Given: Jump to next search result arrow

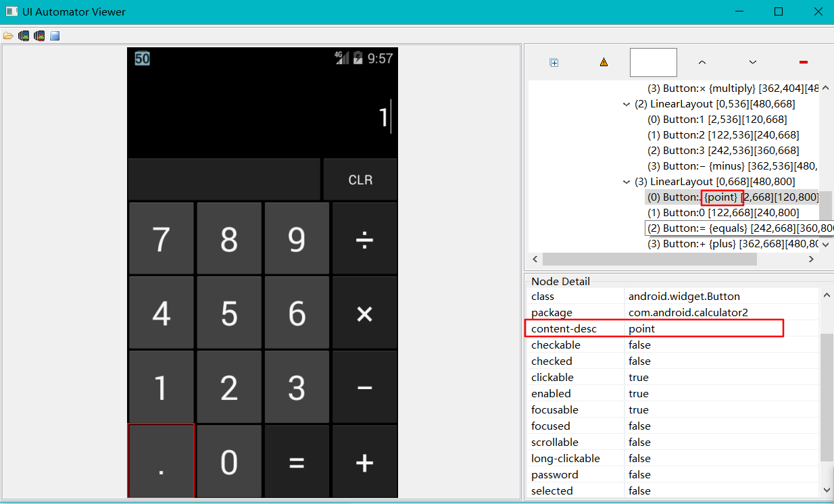Looking at the screenshot, I should click(752, 61).
